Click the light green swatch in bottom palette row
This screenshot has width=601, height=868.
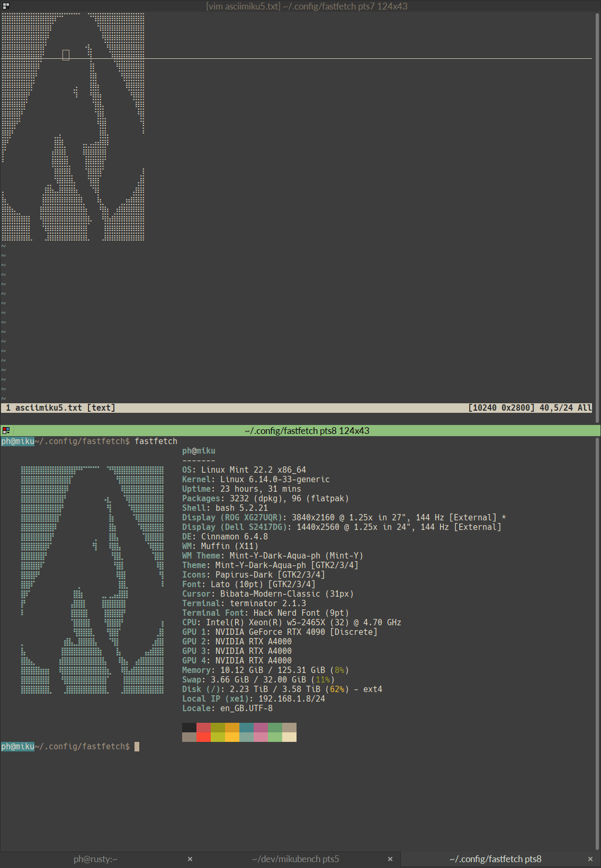(275, 737)
